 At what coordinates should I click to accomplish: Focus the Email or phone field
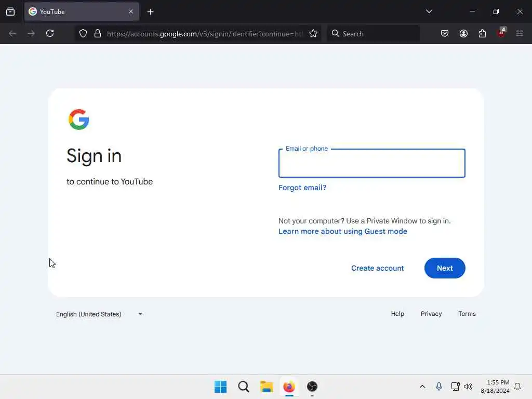click(371, 163)
